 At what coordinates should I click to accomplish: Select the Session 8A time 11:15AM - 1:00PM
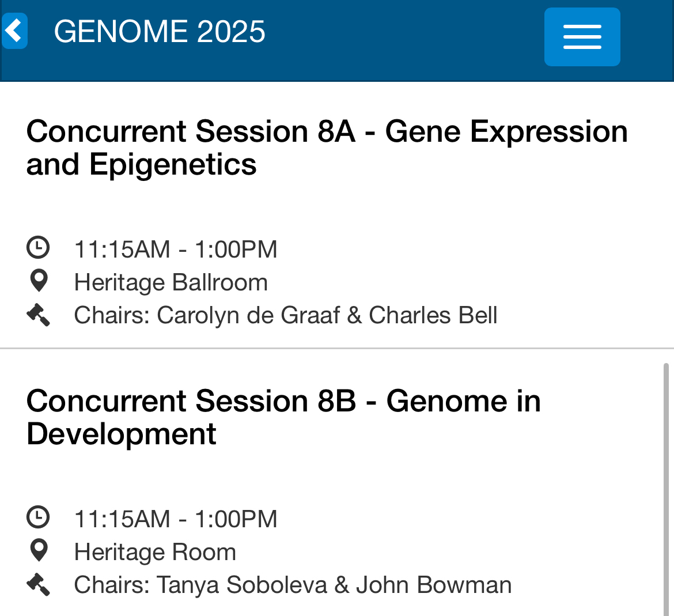click(176, 250)
